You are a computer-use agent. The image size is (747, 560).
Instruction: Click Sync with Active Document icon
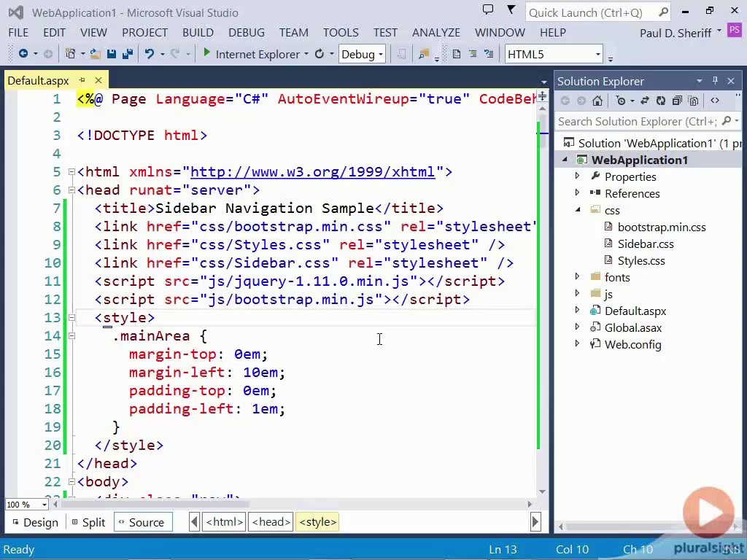645,101
